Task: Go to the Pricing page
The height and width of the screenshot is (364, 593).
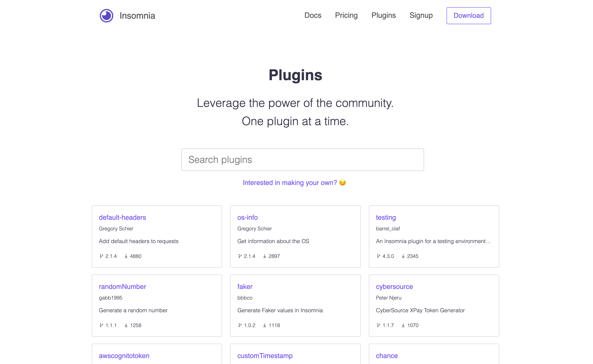Action: pyautogui.click(x=346, y=15)
